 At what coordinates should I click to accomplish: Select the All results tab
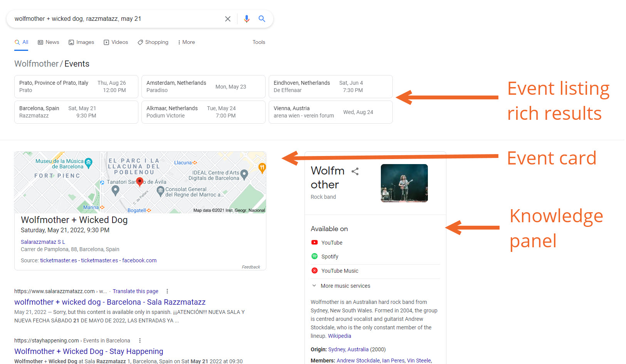coord(22,42)
